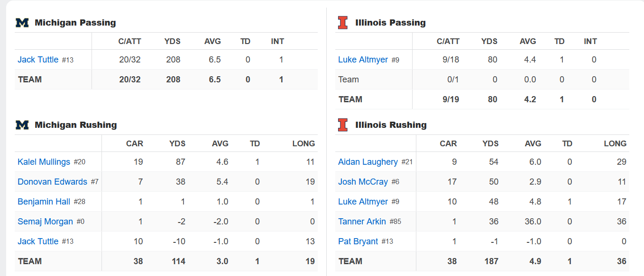Click Illinois logo beside Illinois Rushing

[342, 125]
